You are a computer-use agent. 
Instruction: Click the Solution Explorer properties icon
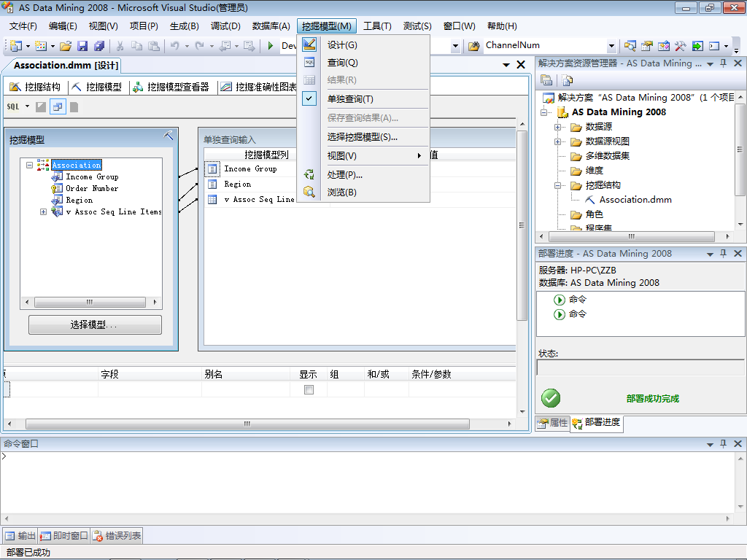(546, 80)
